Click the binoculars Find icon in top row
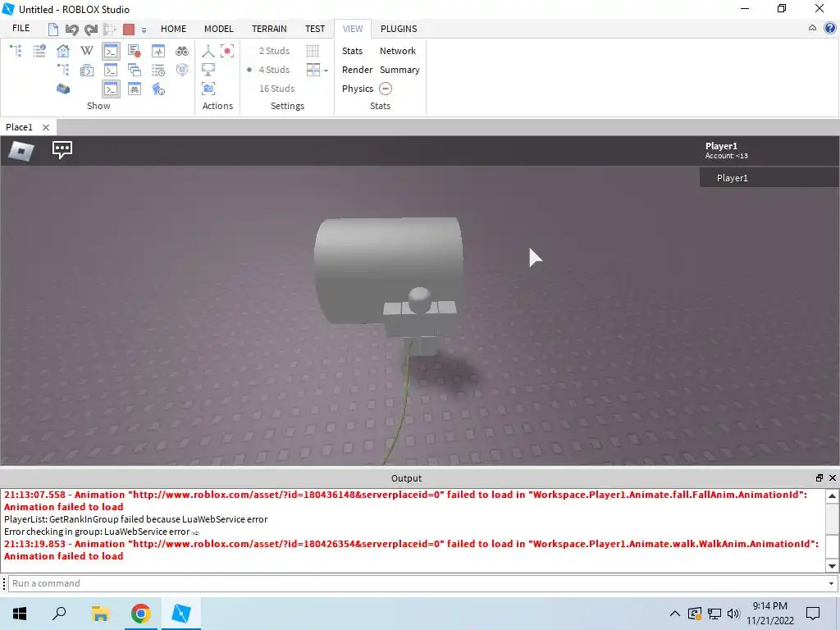 click(x=182, y=51)
